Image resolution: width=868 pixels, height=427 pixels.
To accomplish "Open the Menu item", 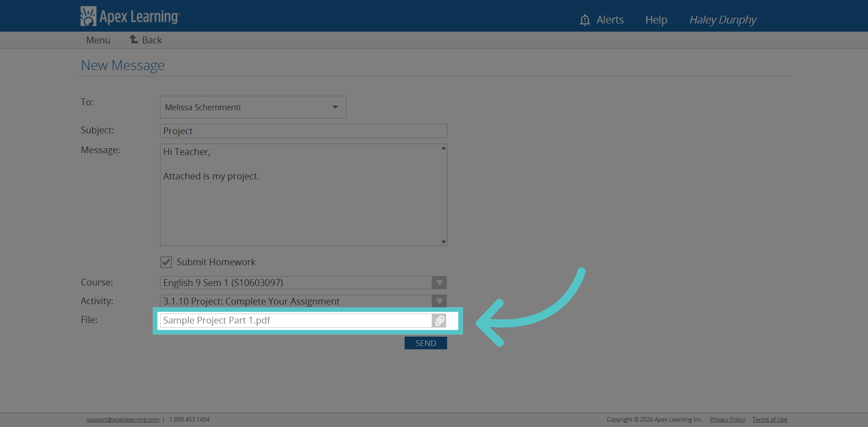I will 98,40.
